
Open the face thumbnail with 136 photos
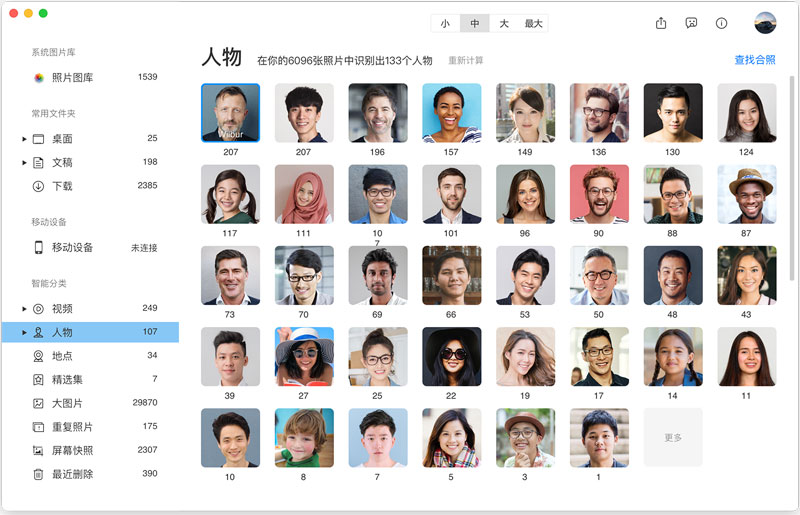[599, 113]
